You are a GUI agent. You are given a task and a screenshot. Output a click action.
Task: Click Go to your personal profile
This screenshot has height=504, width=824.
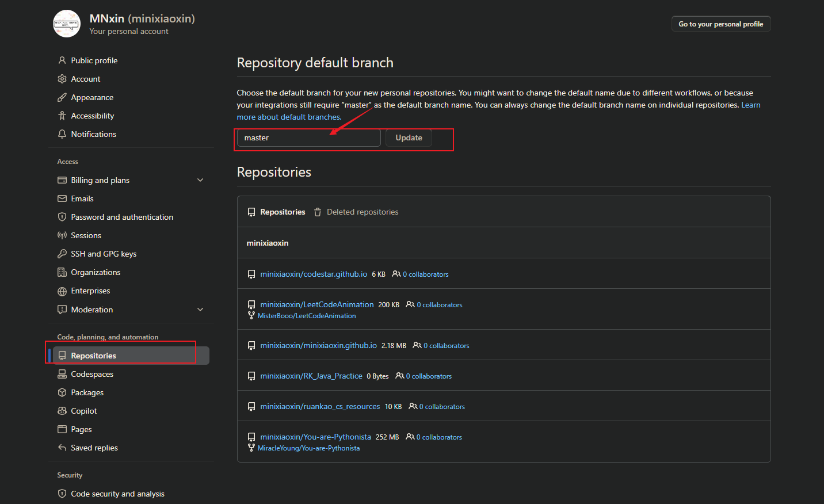point(720,24)
